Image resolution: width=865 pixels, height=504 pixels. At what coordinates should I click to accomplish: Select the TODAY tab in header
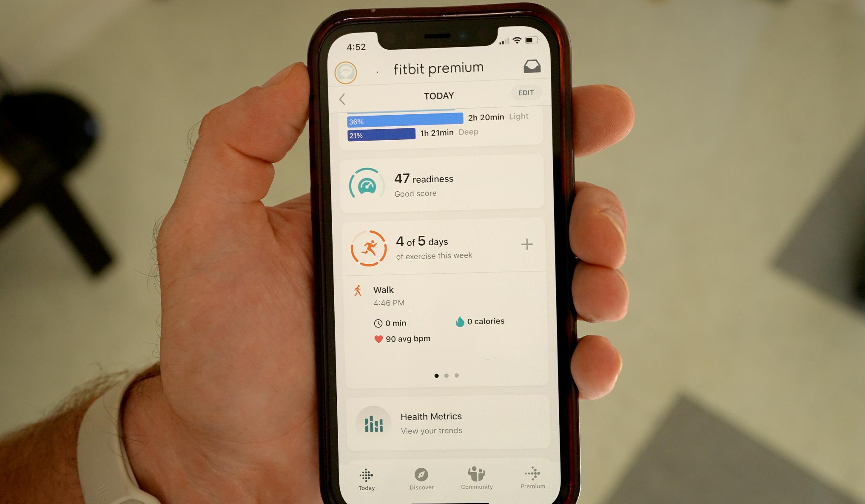point(438,93)
